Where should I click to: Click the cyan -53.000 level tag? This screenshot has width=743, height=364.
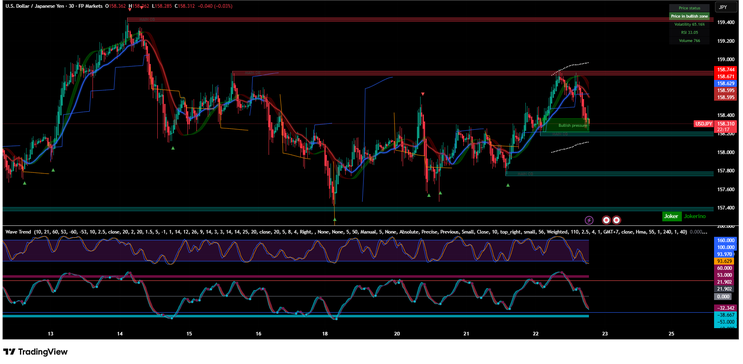[x=725, y=322]
